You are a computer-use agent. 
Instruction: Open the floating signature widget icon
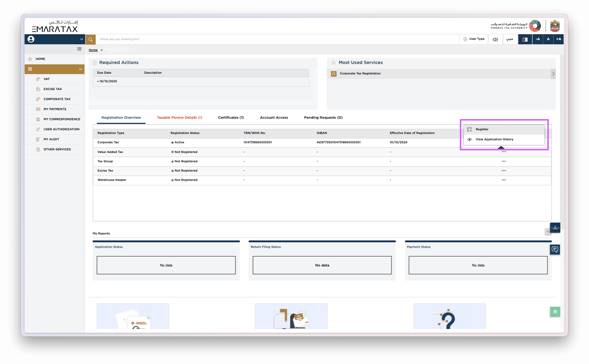[x=555, y=227]
